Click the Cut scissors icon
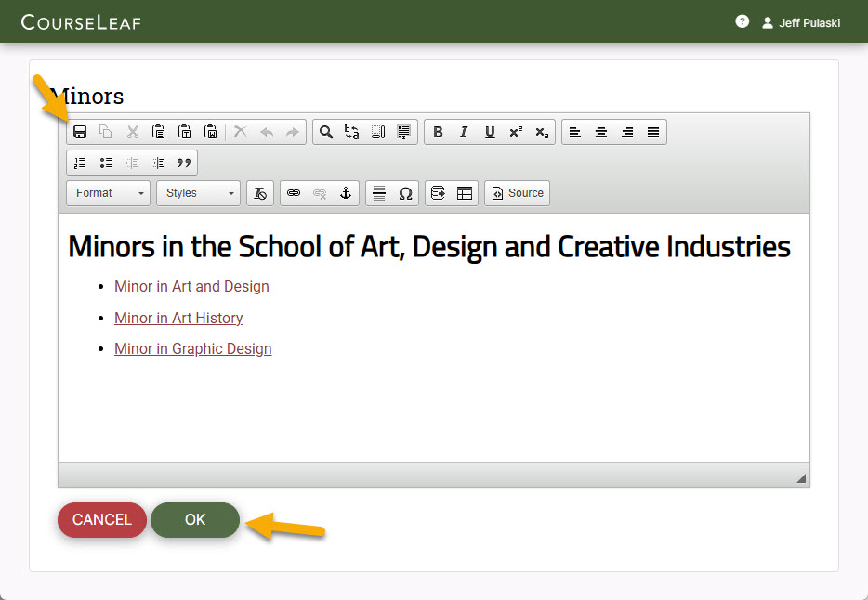Screen dimensions: 868x600 tap(132, 132)
